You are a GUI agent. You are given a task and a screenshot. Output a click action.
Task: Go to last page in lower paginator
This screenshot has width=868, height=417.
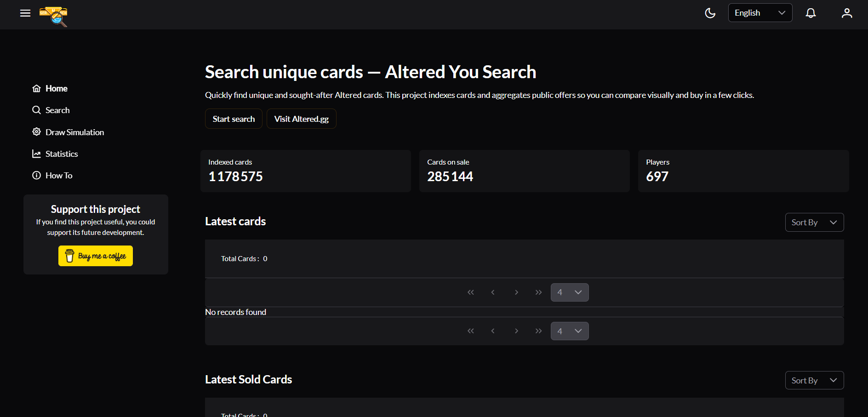(x=538, y=331)
